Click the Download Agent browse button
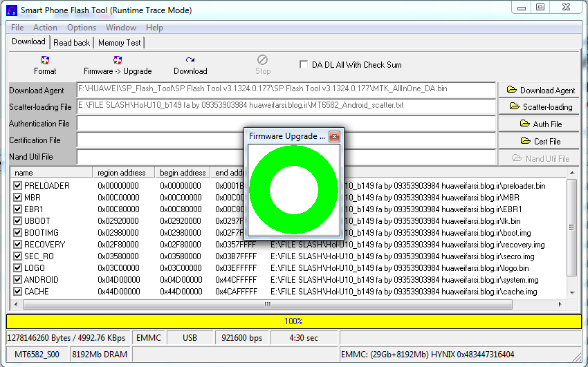The width and height of the screenshot is (588, 367). point(539,91)
